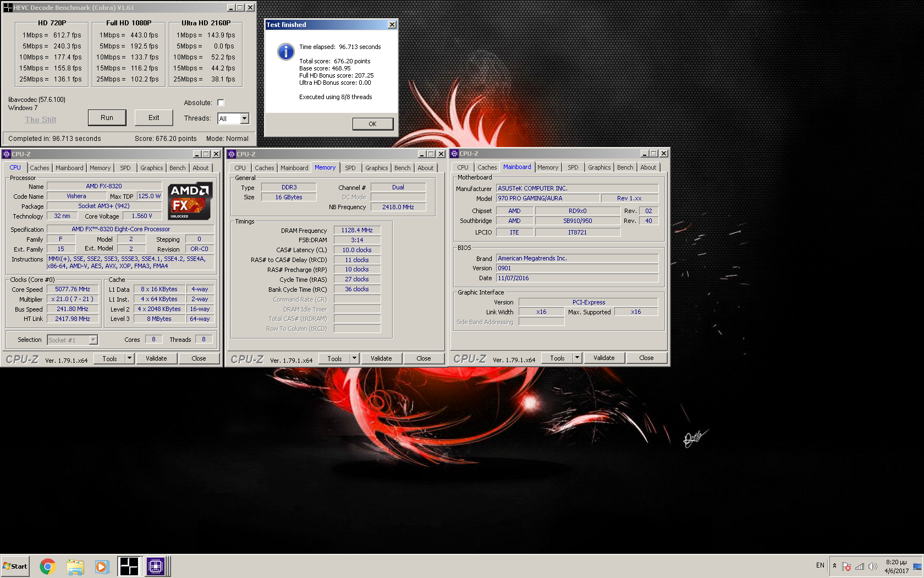This screenshot has width=924, height=578.
Task: Click the 970 PRO GAMING/AURA model field
Action: pos(548,198)
